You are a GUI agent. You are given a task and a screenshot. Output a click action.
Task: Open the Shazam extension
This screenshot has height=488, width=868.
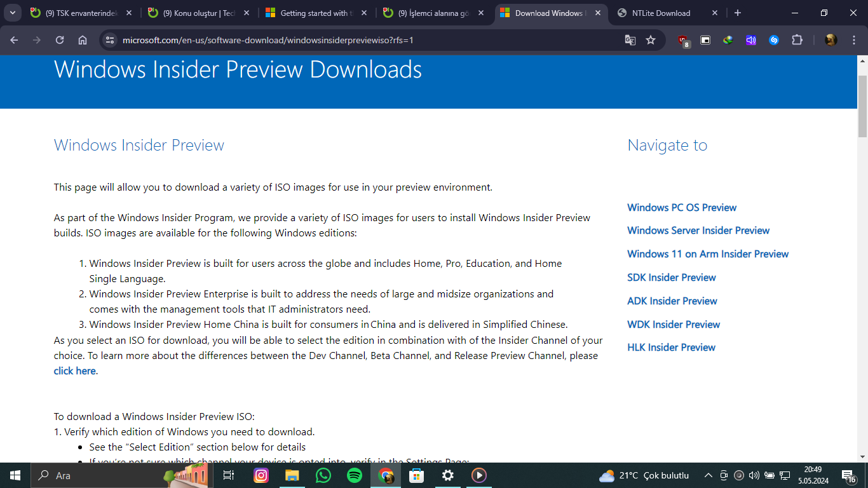click(774, 40)
